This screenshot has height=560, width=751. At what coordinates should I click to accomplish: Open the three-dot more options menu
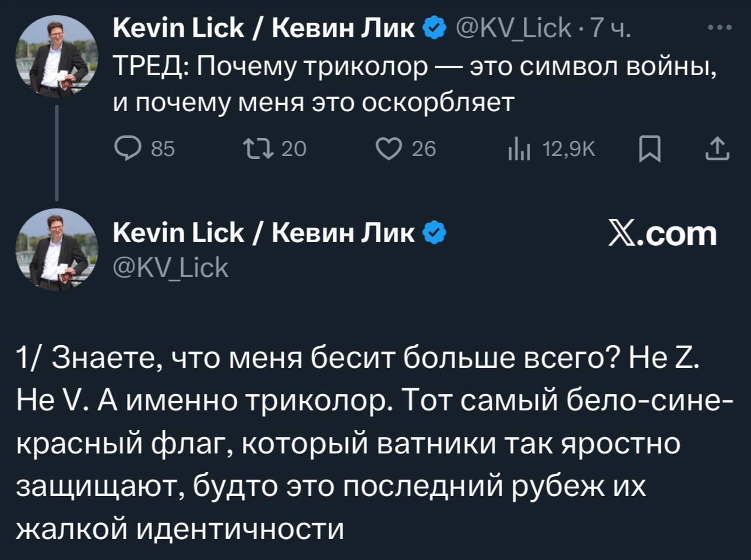click(x=719, y=27)
